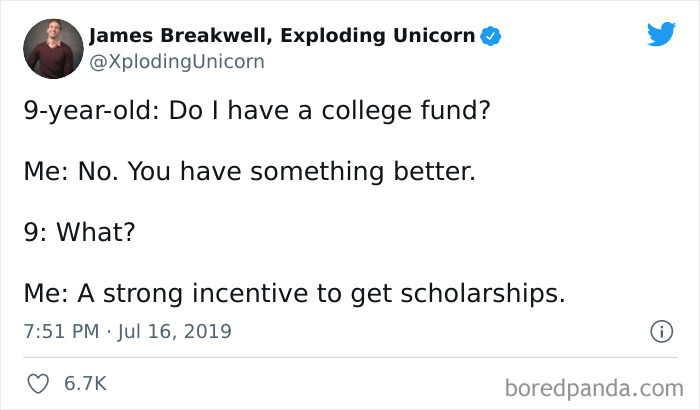Click the '9-year-old:' speaker label

84,108
